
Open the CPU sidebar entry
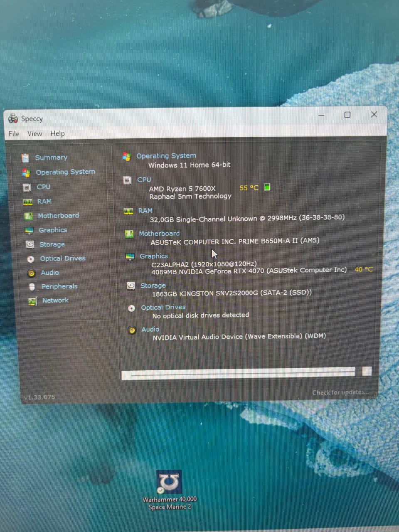pos(43,187)
